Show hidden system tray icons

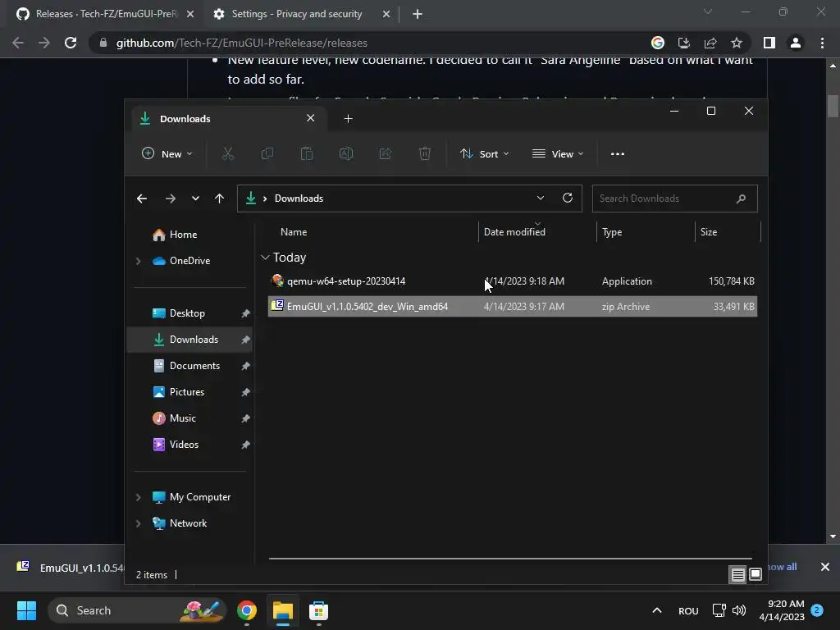tap(657, 610)
